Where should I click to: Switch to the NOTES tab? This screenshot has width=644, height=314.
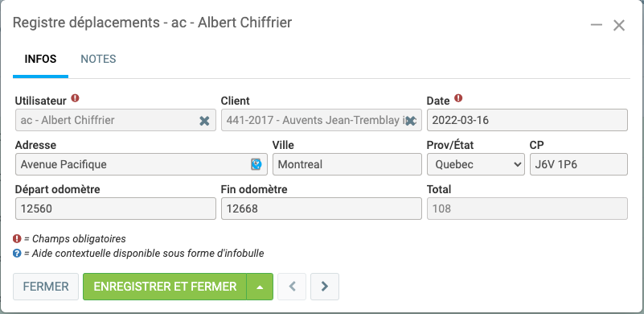98,59
